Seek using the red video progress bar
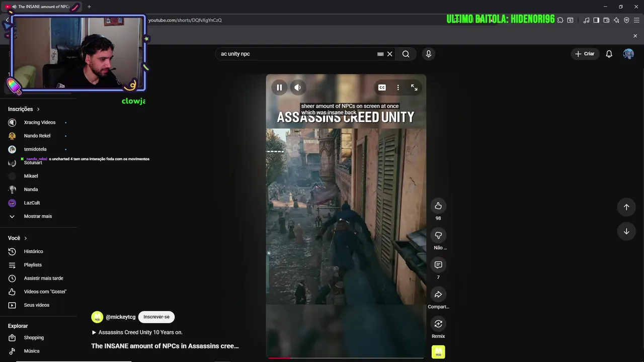Screen dimensions: 644x362 pos(346,358)
